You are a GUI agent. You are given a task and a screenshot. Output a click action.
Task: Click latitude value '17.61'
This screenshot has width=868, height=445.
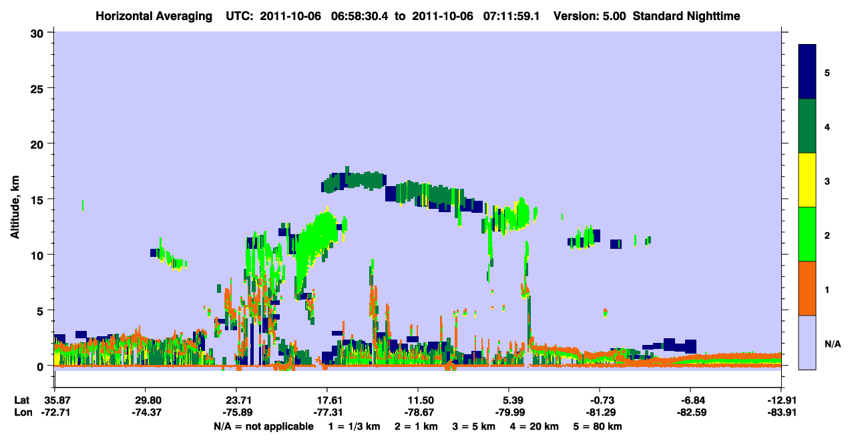(x=327, y=400)
